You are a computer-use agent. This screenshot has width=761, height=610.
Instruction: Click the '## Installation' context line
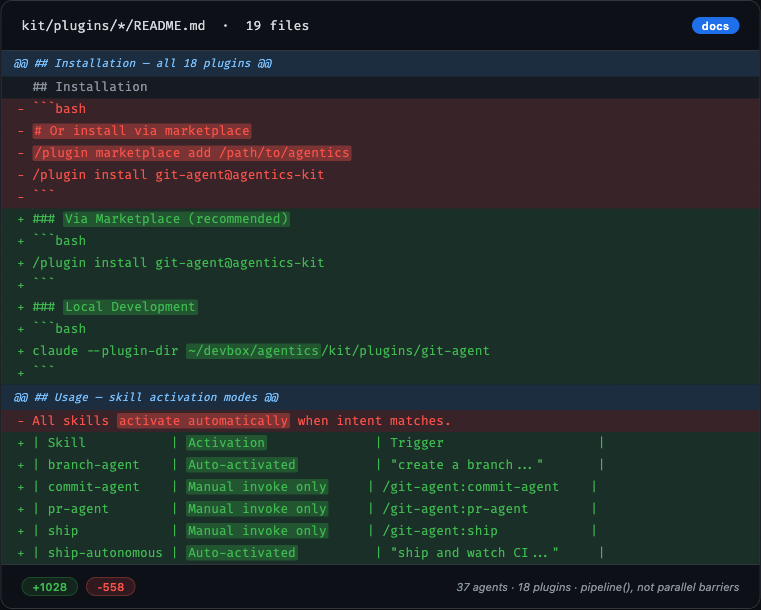[380, 87]
